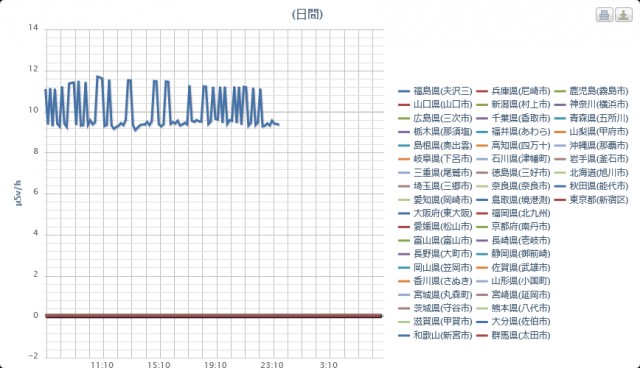Viewport: 640px width, 368px height.
Task: Toggle the 山口県(山口市) legend series
Action: pyautogui.click(x=435, y=104)
